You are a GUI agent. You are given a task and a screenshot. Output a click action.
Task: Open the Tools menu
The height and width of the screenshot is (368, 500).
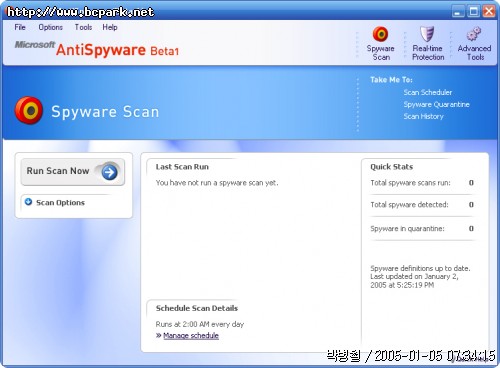(x=83, y=27)
